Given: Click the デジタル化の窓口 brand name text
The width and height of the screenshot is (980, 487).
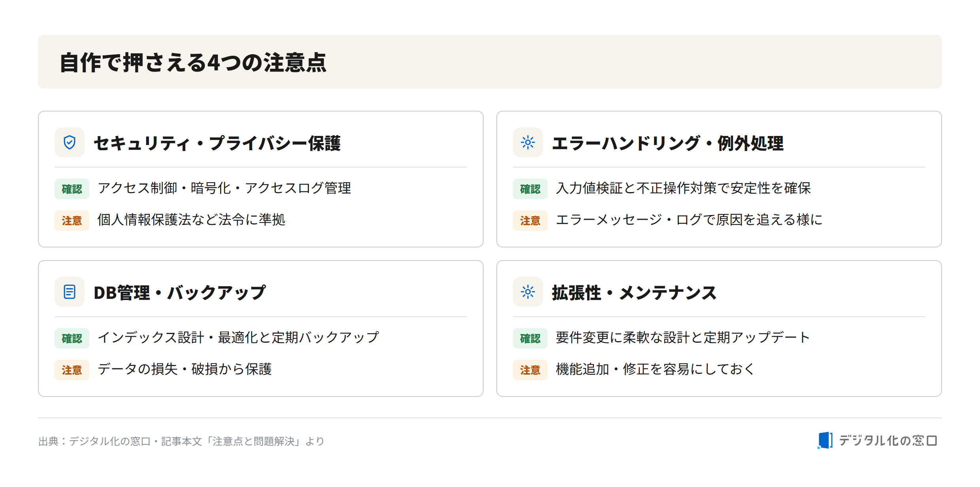Looking at the screenshot, I should click(x=888, y=440).
